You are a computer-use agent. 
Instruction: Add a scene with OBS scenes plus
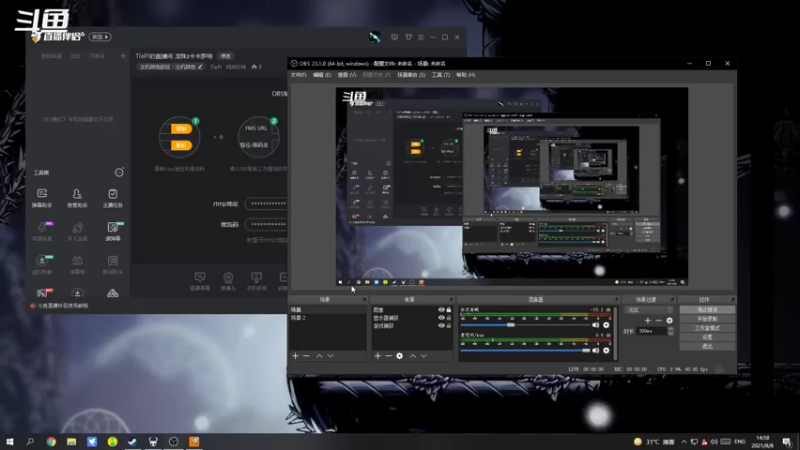pos(295,356)
